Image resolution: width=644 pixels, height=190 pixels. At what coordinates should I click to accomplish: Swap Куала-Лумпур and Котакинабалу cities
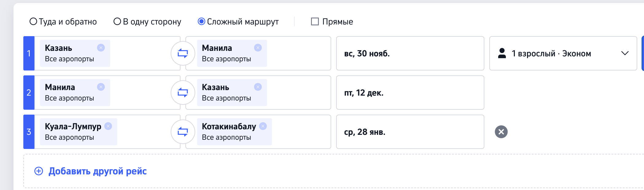[183, 132]
